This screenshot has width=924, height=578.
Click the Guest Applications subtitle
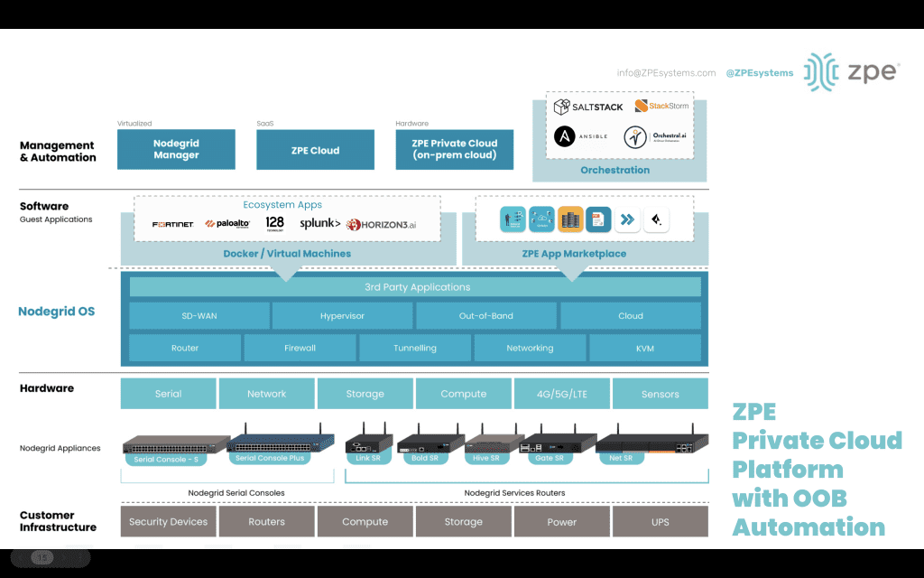pyautogui.click(x=56, y=219)
